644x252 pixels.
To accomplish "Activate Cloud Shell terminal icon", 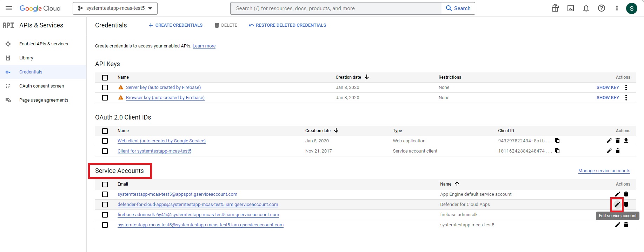I will click(x=571, y=8).
